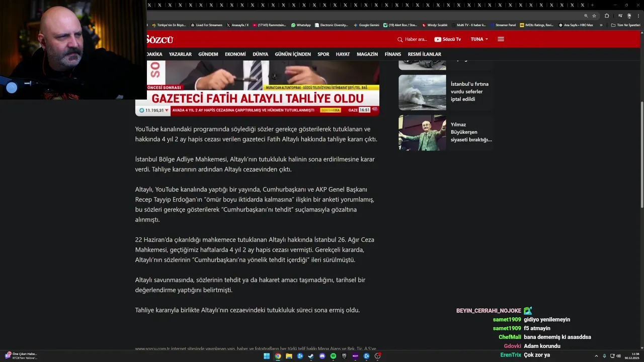Screen dimensions: 644x362
Task: Open a new Chrome tab plus button
Action: [x=593, y=5]
